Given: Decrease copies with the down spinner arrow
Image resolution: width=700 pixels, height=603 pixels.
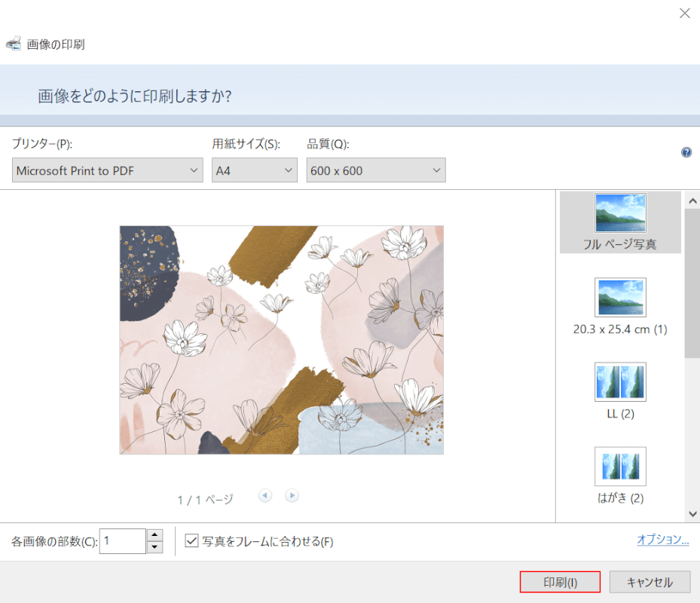Looking at the screenshot, I should 154,546.
